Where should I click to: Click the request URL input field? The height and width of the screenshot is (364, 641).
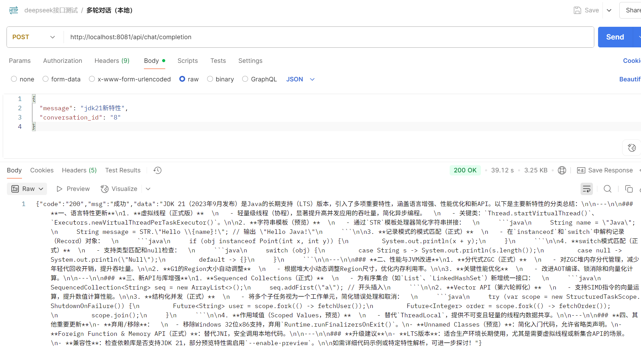328,37
